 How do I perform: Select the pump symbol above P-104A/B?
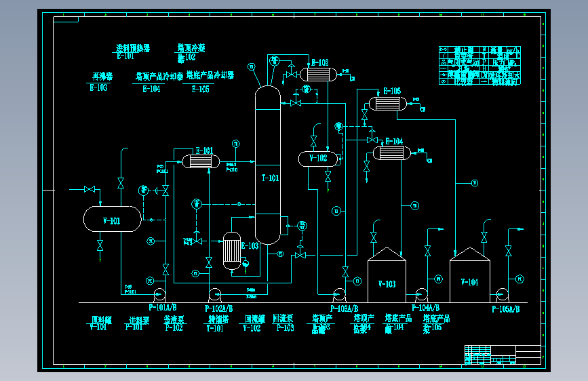(421, 295)
